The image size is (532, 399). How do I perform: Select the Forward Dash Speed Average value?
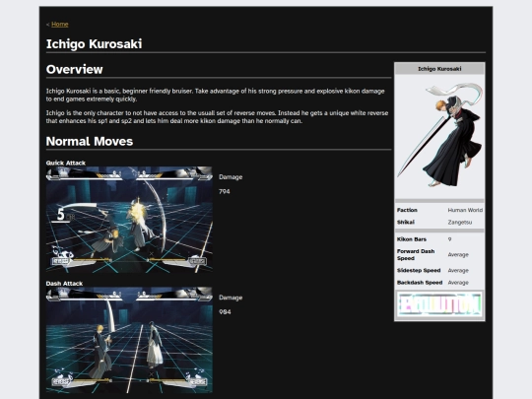coord(458,255)
